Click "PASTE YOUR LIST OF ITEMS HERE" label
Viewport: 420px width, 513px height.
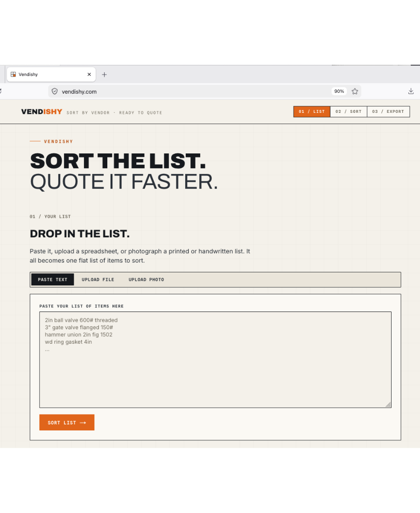pos(82,306)
